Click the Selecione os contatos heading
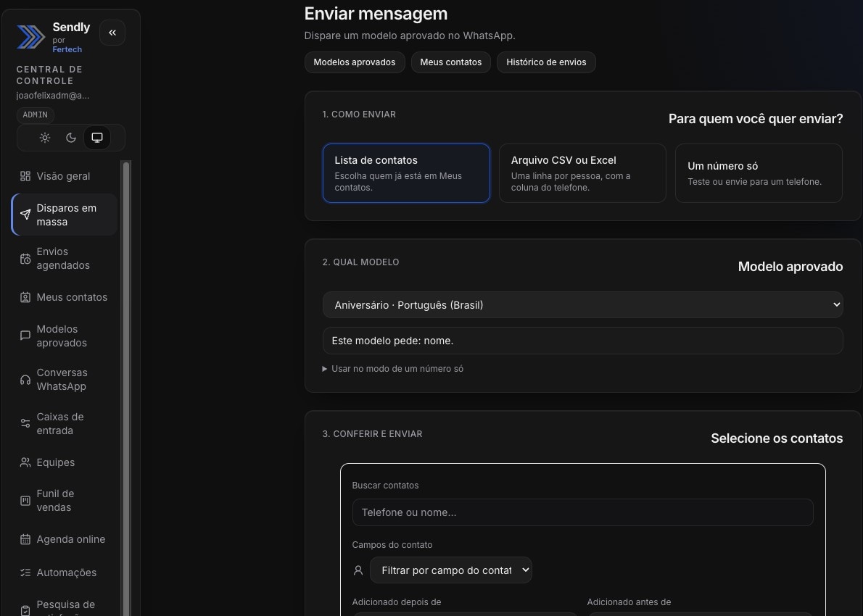 pos(777,438)
